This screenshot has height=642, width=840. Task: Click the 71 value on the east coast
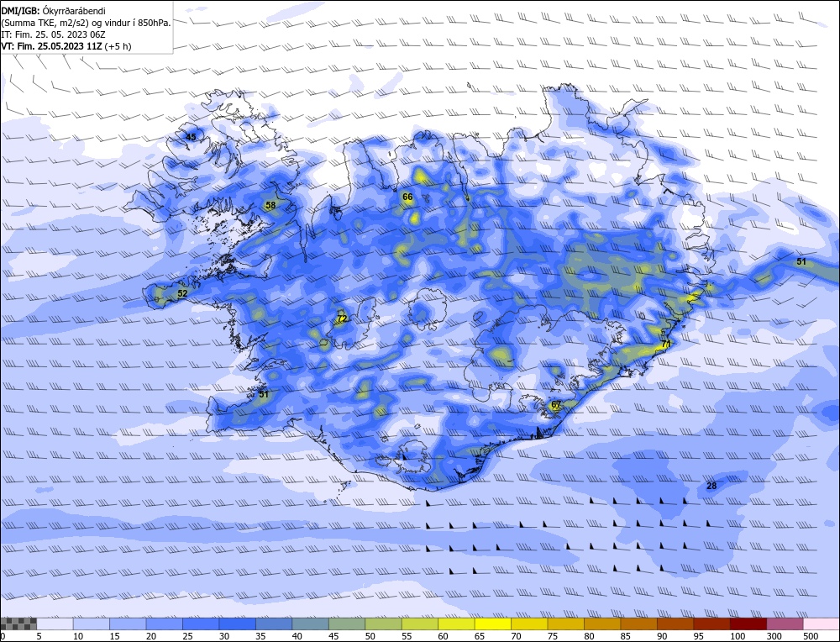[666, 344]
